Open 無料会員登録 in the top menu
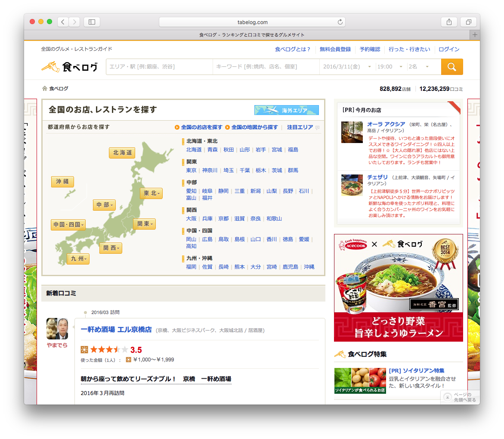The height and width of the screenshot is (439, 504). [x=335, y=49]
